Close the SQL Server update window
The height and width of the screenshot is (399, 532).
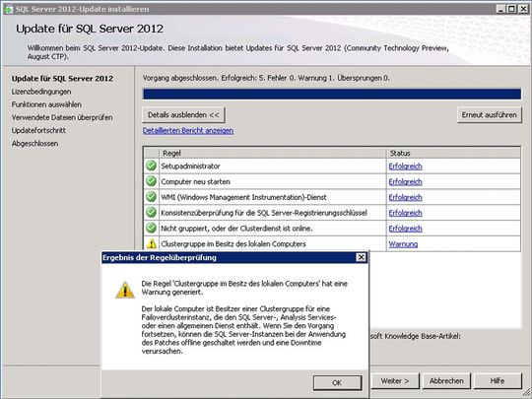click(523, 9)
